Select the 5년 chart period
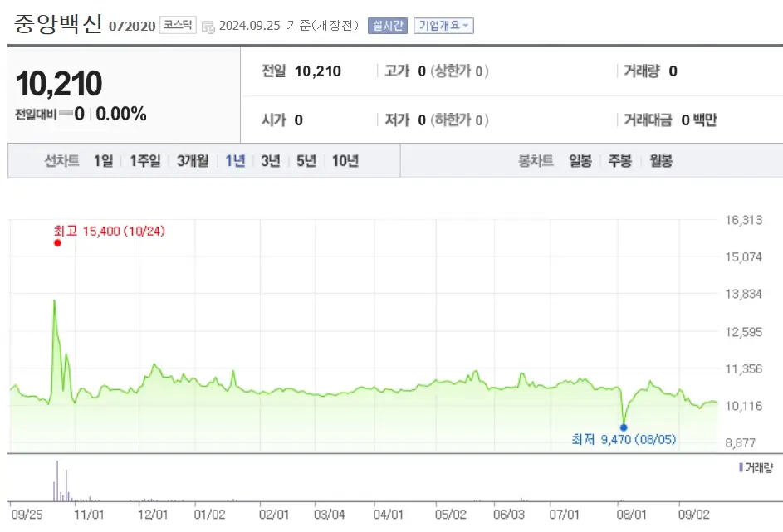The image size is (783, 532). [306, 162]
